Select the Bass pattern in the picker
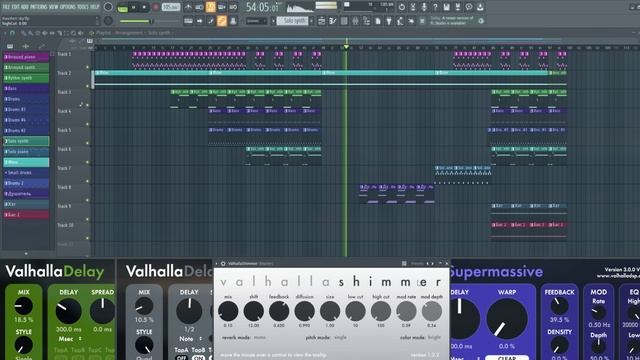Screen dimensions: 640x360 pyautogui.click(x=26, y=89)
